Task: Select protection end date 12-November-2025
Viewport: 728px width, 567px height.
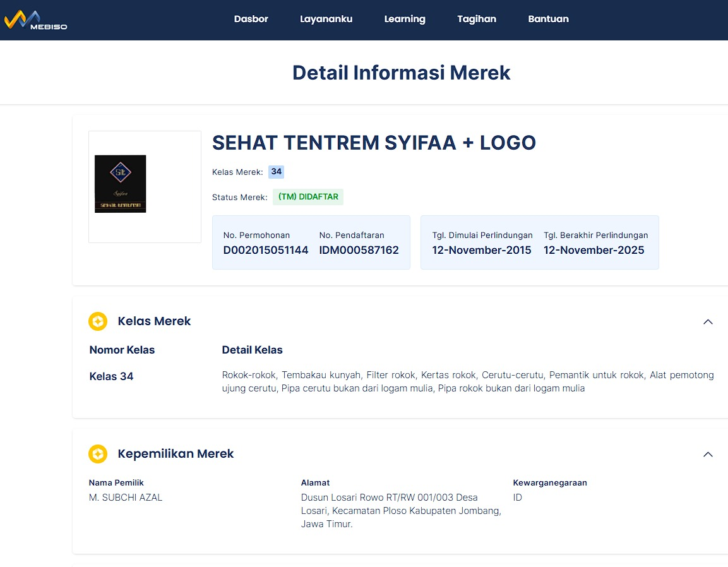Action: coord(594,250)
